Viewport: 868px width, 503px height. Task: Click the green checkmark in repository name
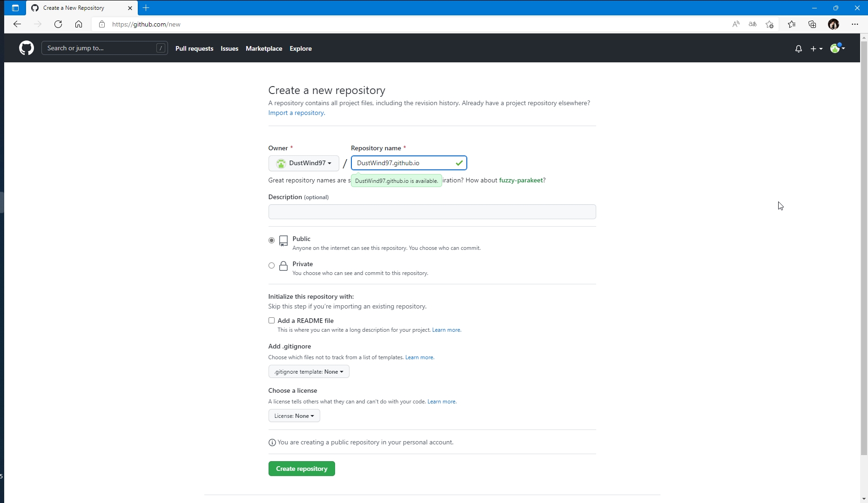[x=459, y=163]
